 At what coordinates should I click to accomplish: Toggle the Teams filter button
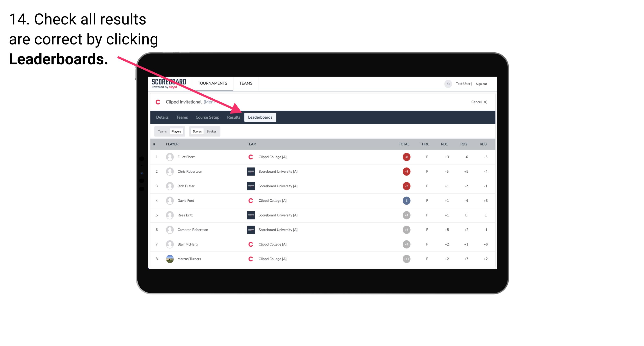[162, 131]
